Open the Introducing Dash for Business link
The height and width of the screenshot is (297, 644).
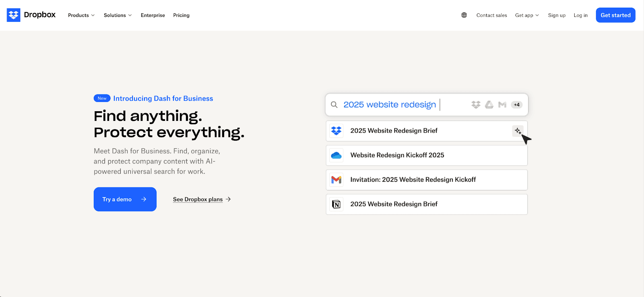tap(163, 98)
